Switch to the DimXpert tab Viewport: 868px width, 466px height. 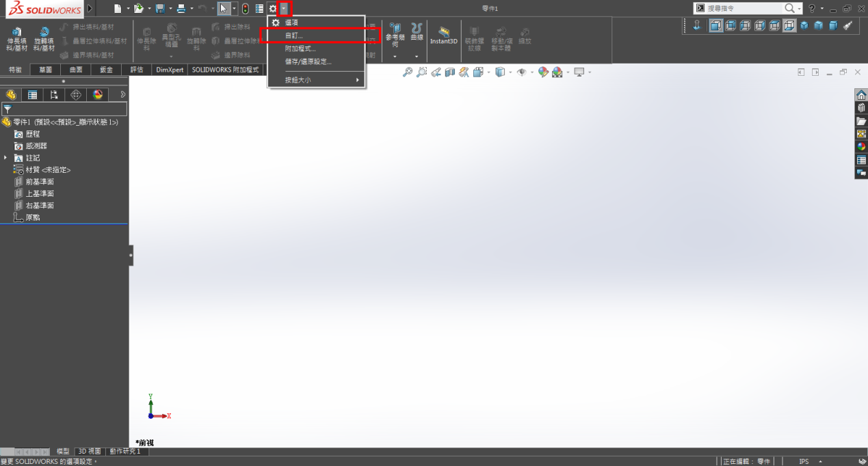(170, 70)
